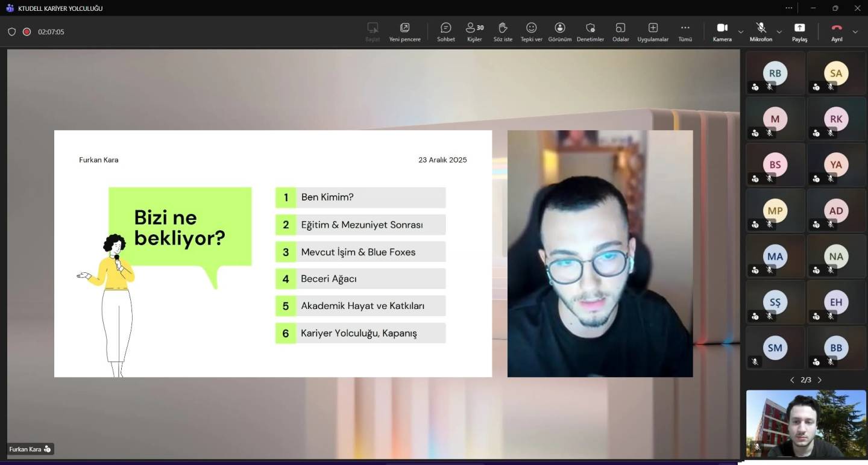Open Odalar breakout rooms
The image size is (868, 465).
(x=620, y=32)
